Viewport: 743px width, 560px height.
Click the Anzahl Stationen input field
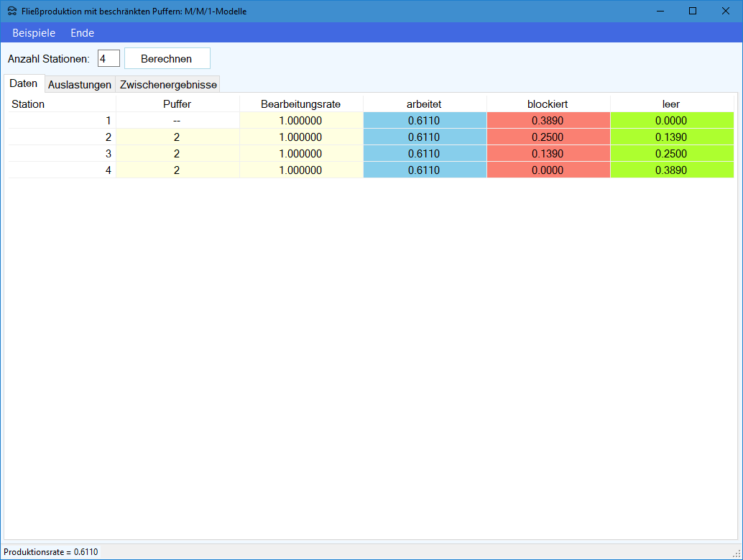tap(109, 59)
